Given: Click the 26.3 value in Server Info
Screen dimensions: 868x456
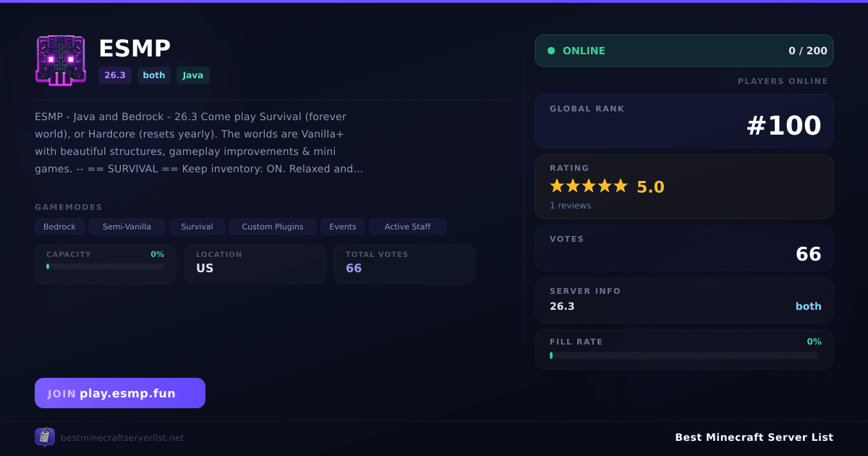Looking at the screenshot, I should coord(562,306).
